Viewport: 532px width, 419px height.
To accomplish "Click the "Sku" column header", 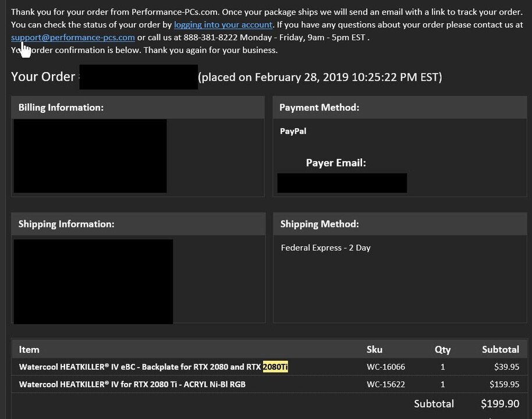I will point(374,350).
